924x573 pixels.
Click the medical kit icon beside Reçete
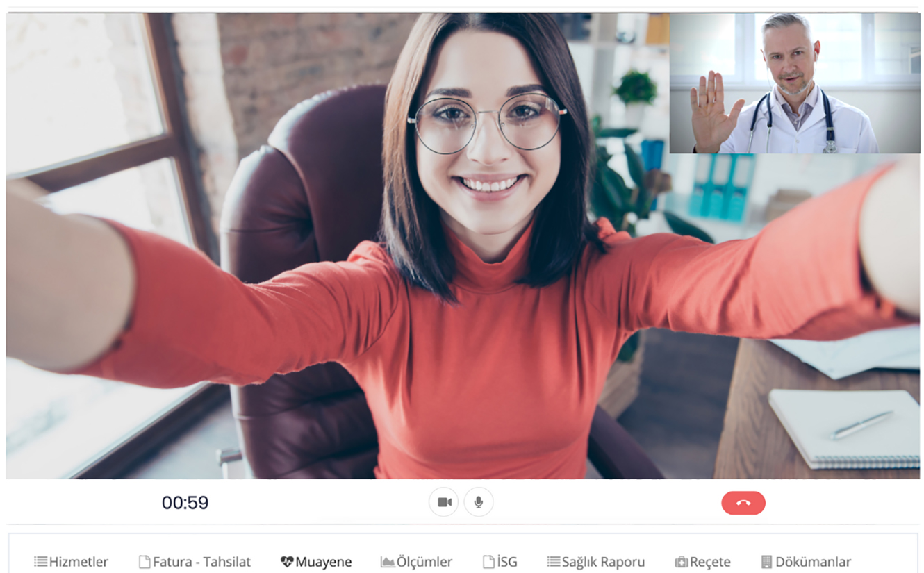point(682,562)
